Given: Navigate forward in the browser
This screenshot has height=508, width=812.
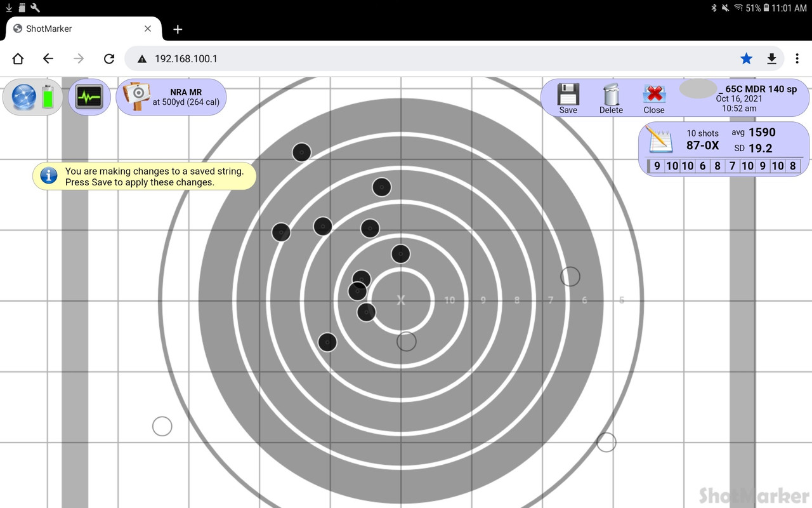Looking at the screenshot, I should pos(79,58).
